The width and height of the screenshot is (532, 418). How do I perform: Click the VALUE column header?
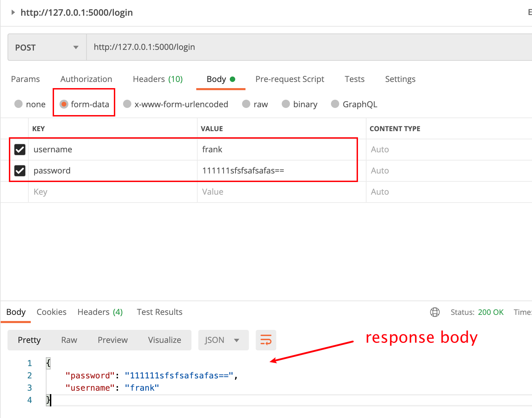click(x=212, y=129)
